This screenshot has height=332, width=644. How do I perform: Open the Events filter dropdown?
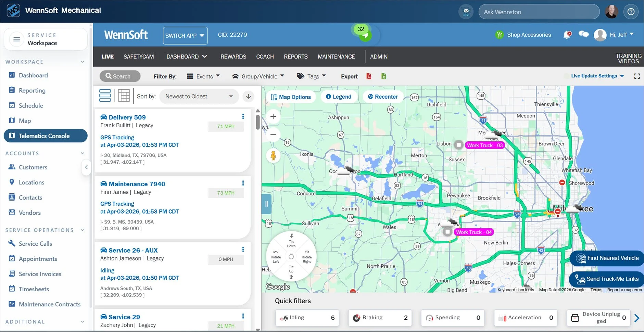point(203,76)
